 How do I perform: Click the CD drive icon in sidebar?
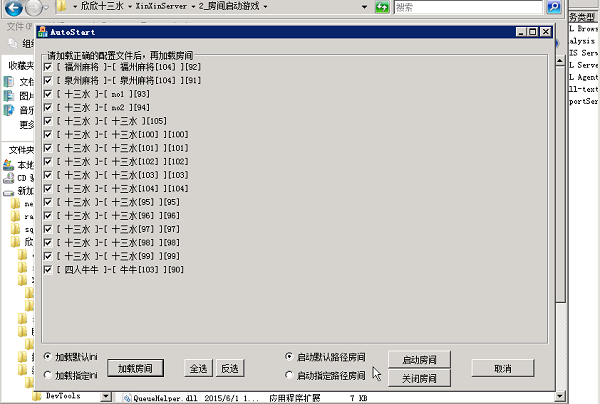(x=9, y=177)
